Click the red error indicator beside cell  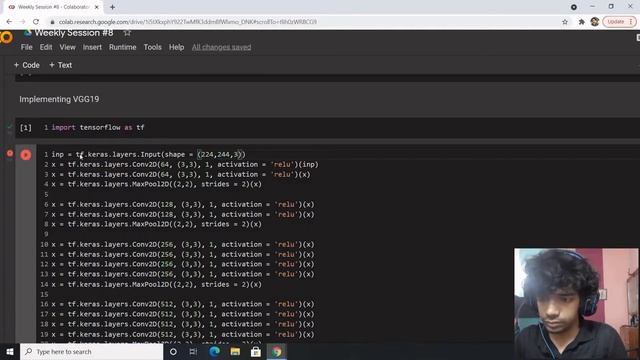coord(10,153)
